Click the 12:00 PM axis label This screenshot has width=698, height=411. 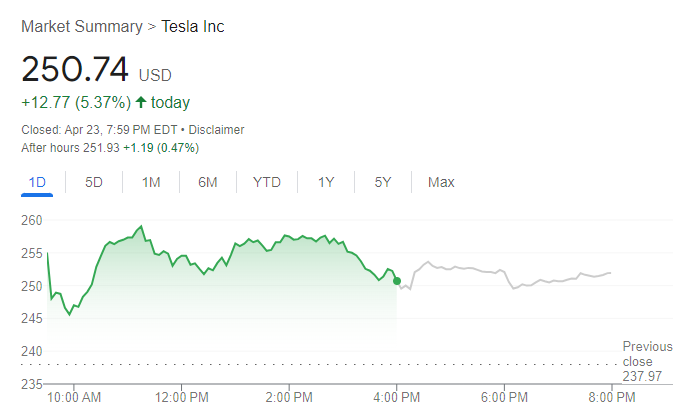[x=181, y=398]
